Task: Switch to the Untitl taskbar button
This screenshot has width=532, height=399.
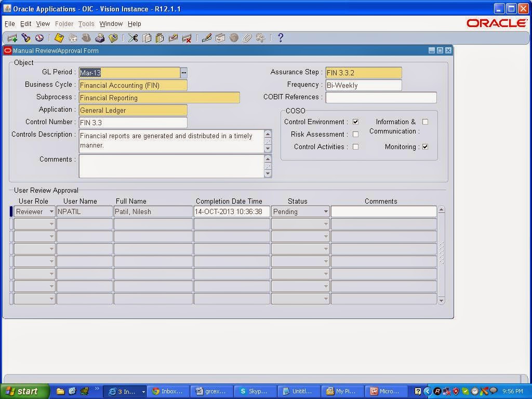Action: (x=299, y=391)
